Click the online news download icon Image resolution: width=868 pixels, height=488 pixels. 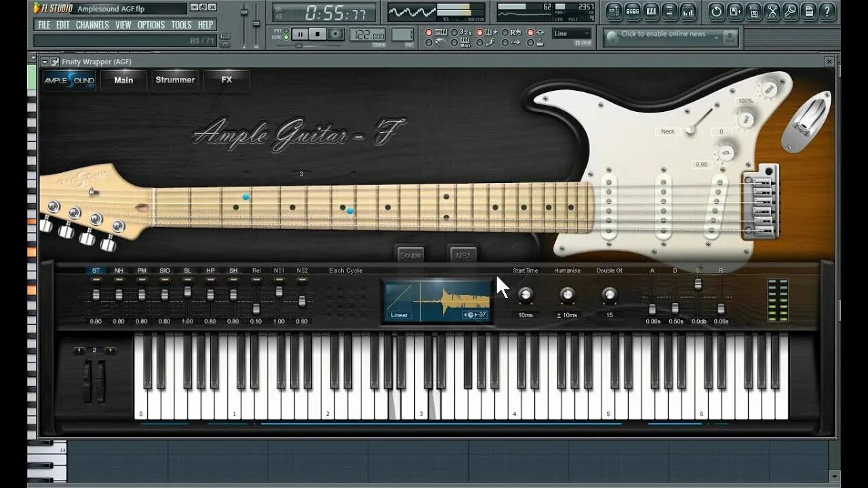[730, 37]
